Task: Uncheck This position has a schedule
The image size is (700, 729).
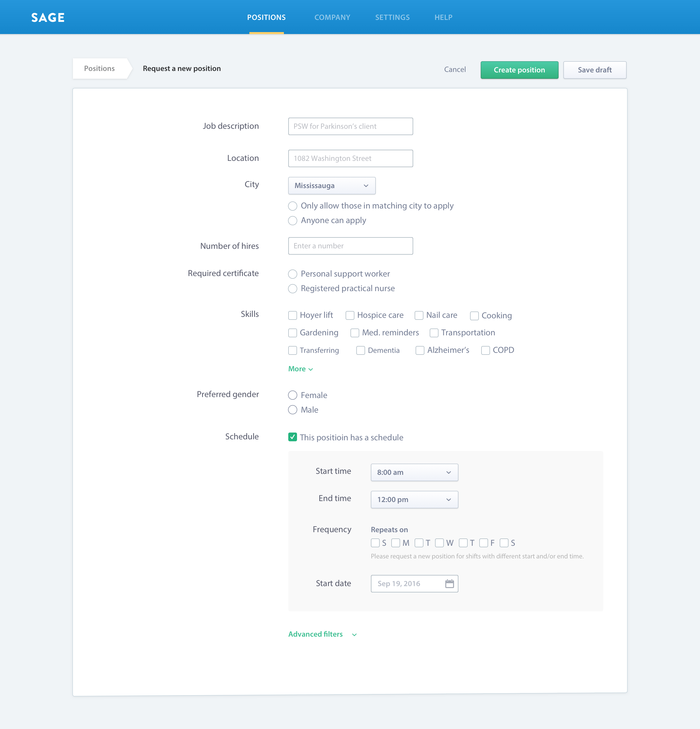Action: (293, 437)
